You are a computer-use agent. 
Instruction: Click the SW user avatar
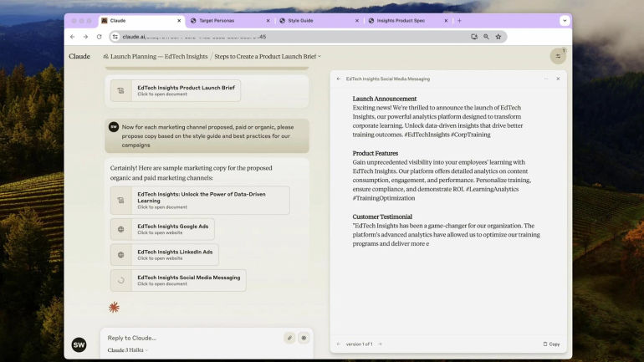79,344
